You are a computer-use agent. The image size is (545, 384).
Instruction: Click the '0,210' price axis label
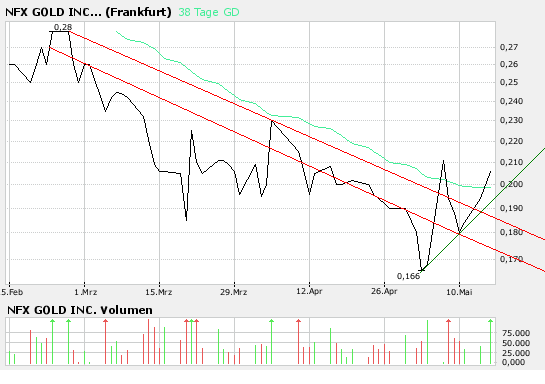click(511, 162)
